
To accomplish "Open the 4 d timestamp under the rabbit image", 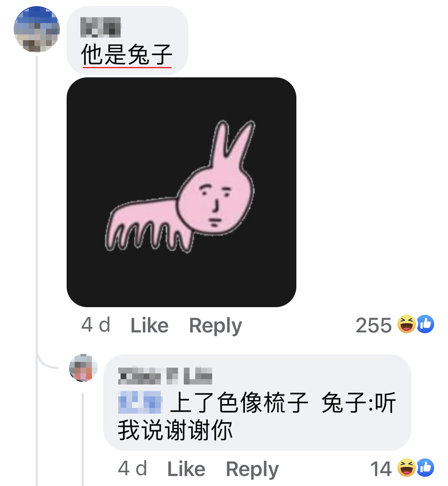I will pos(96,325).
